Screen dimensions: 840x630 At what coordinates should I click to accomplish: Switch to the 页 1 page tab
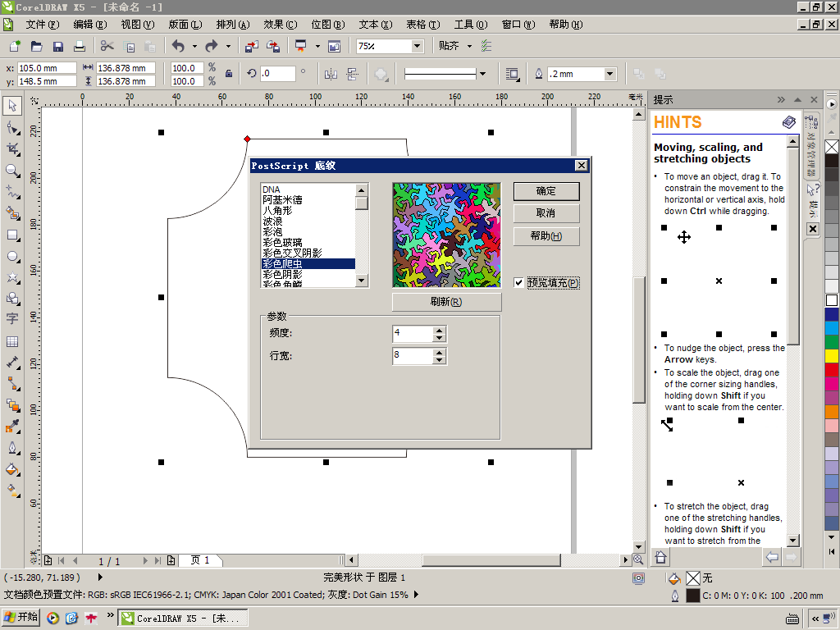coord(200,560)
